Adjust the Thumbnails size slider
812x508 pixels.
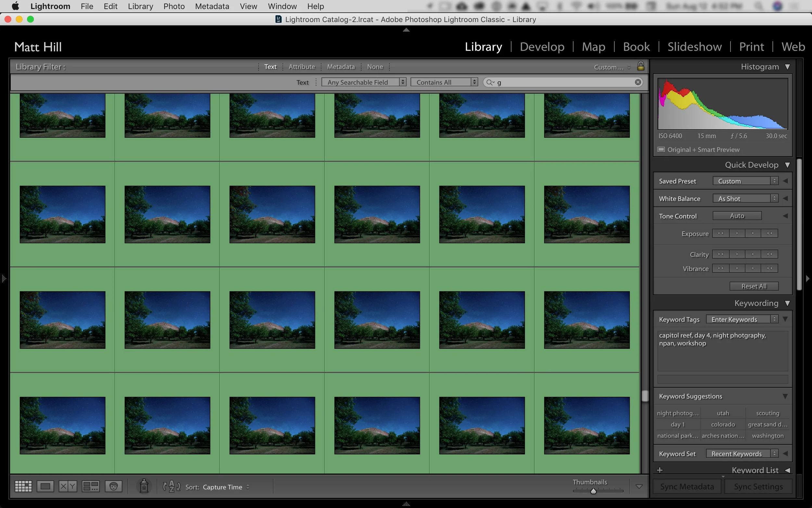(593, 491)
